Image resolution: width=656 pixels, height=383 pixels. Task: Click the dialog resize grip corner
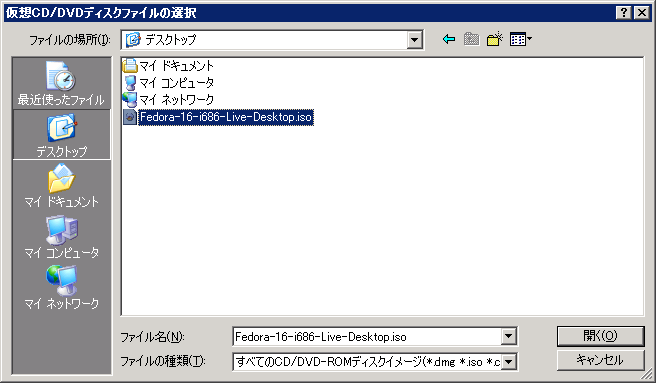tap(648, 374)
